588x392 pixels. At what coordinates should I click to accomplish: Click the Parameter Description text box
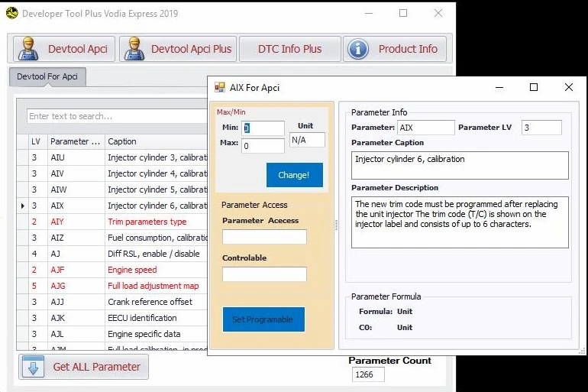460,222
